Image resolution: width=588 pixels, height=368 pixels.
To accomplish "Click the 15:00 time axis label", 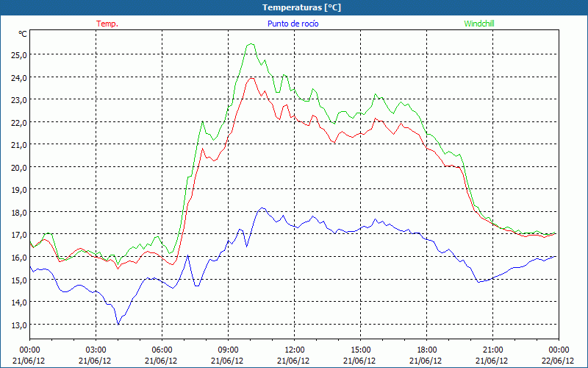I will pos(360,350).
